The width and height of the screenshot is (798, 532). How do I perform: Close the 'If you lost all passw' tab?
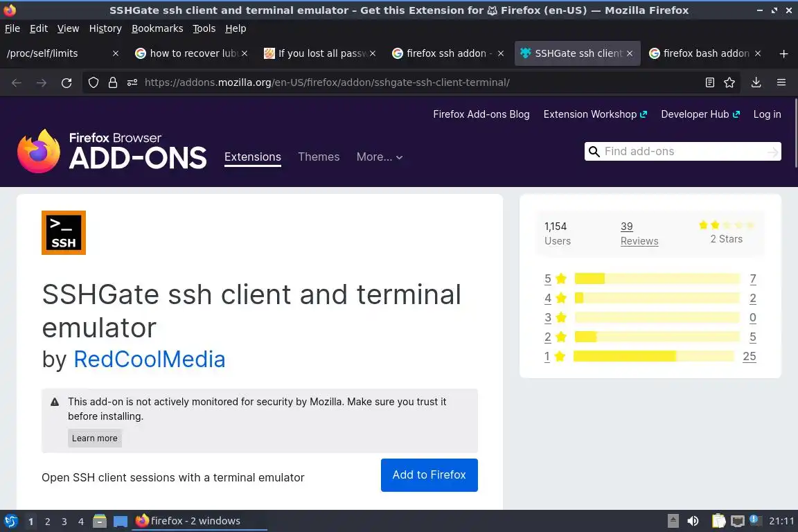373,53
